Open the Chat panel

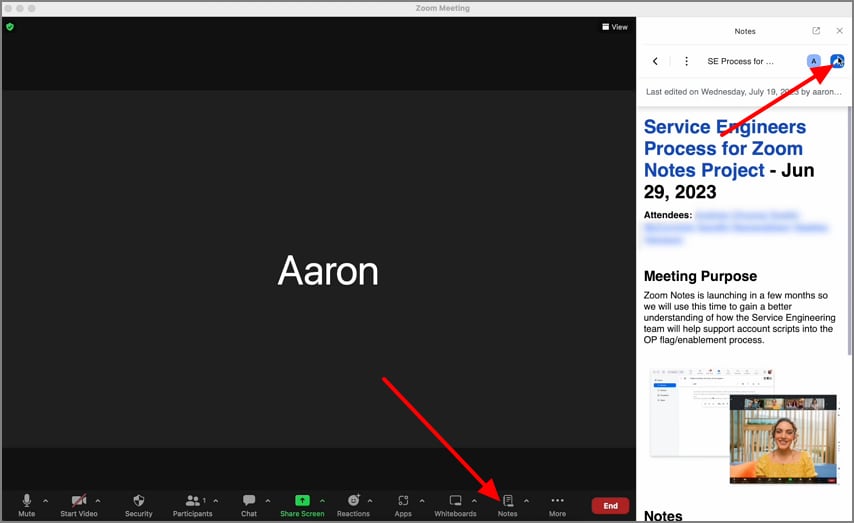click(x=249, y=505)
